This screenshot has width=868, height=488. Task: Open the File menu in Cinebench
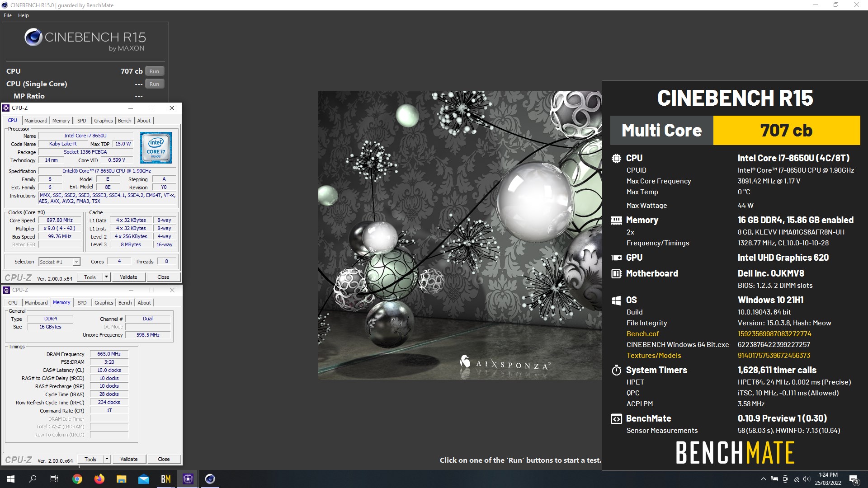click(x=8, y=15)
